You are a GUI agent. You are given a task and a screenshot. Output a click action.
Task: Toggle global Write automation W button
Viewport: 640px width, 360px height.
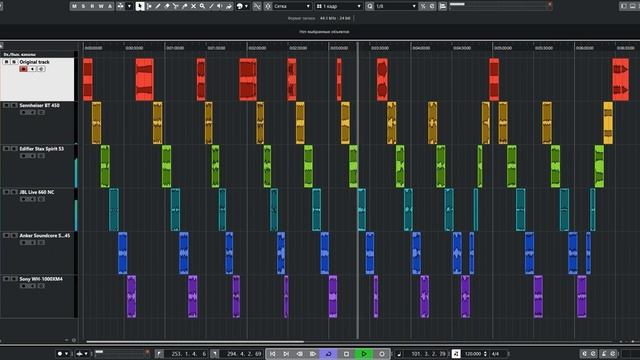101,6
